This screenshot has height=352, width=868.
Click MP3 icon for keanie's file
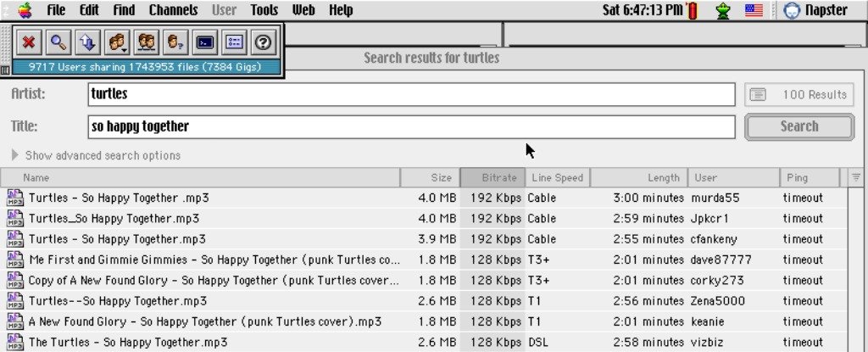pos(15,321)
